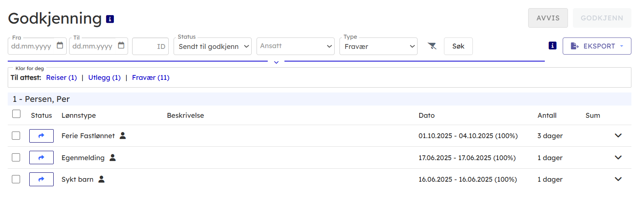
Task: Click the person icon next to Egenmelding
Action: point(113,157)
